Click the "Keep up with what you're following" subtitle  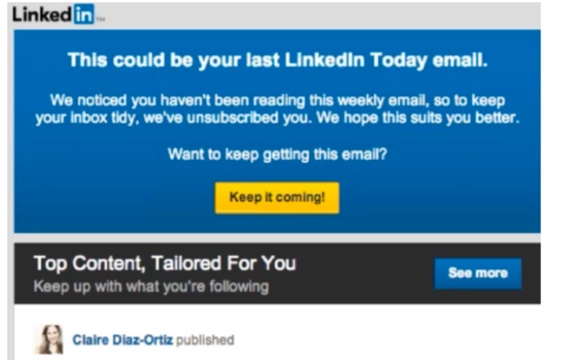click(x=151, y=287)
